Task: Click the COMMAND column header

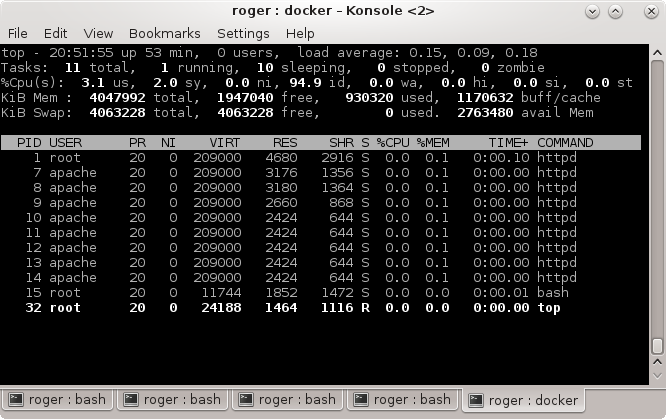Action: click(x=565, y=143)
